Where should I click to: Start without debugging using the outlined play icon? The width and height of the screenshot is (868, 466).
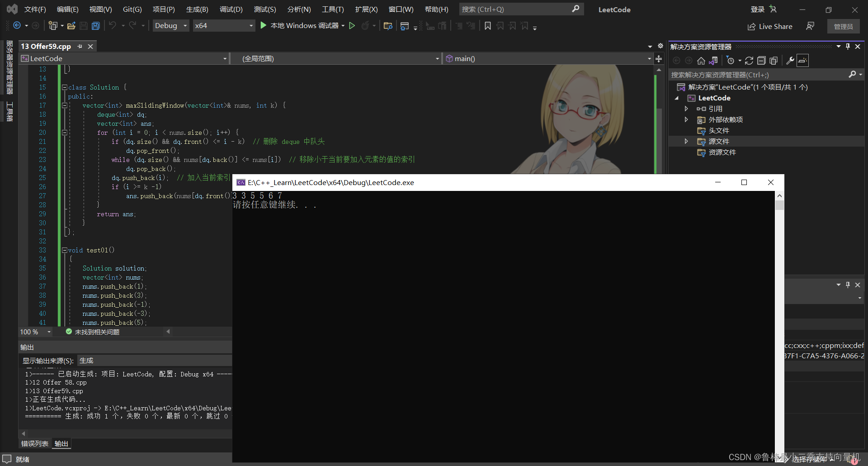(x=352, y=26)
